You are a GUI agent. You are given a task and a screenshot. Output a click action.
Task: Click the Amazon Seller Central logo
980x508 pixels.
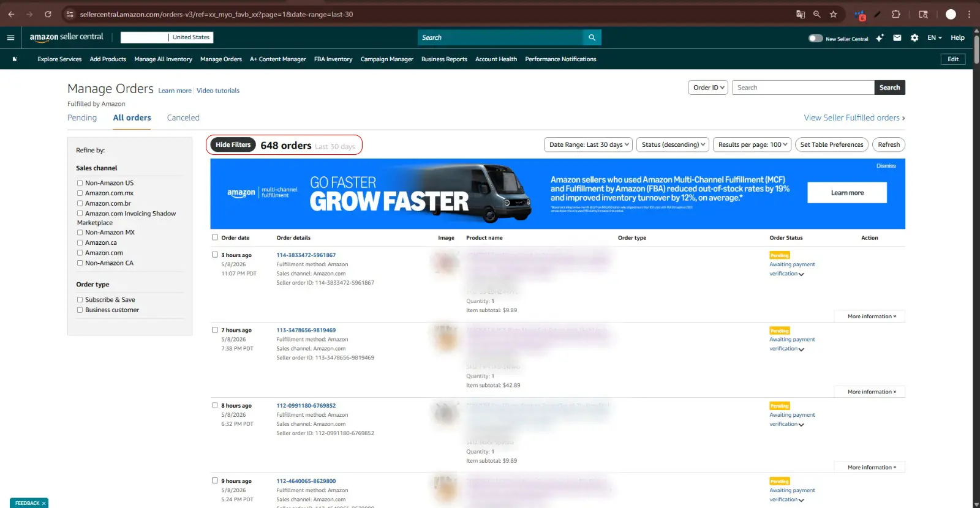tap(67, 37)
